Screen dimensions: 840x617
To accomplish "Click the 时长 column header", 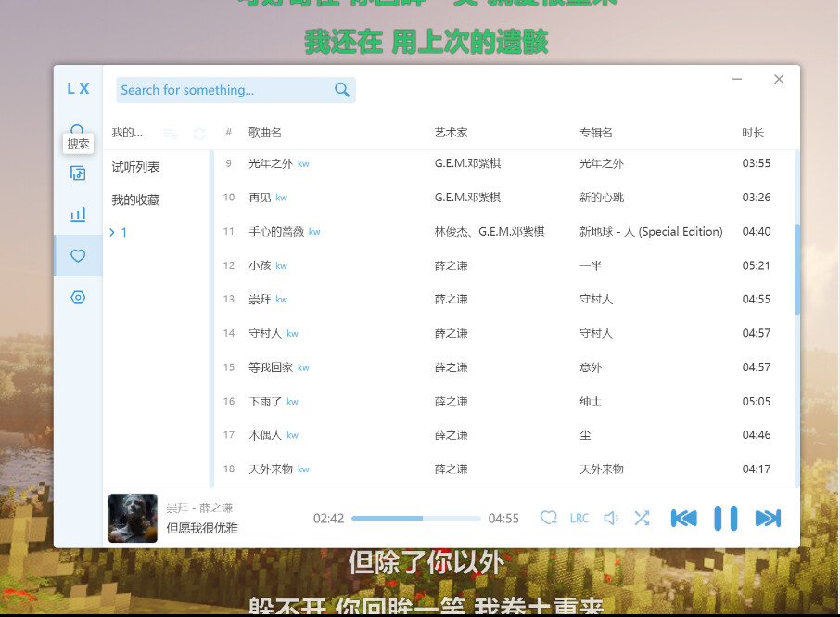I will tap(753, 133).
